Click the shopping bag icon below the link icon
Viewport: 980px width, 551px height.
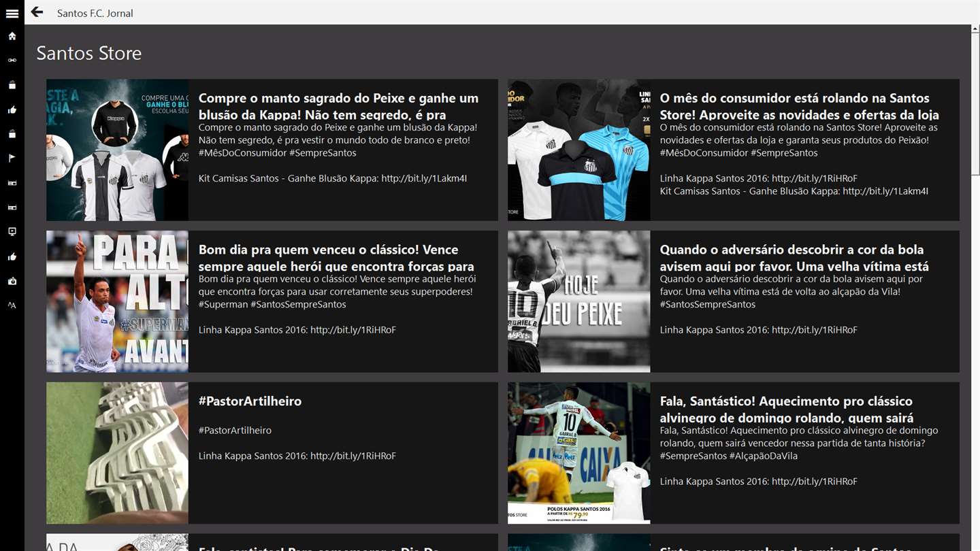point(12,85)
